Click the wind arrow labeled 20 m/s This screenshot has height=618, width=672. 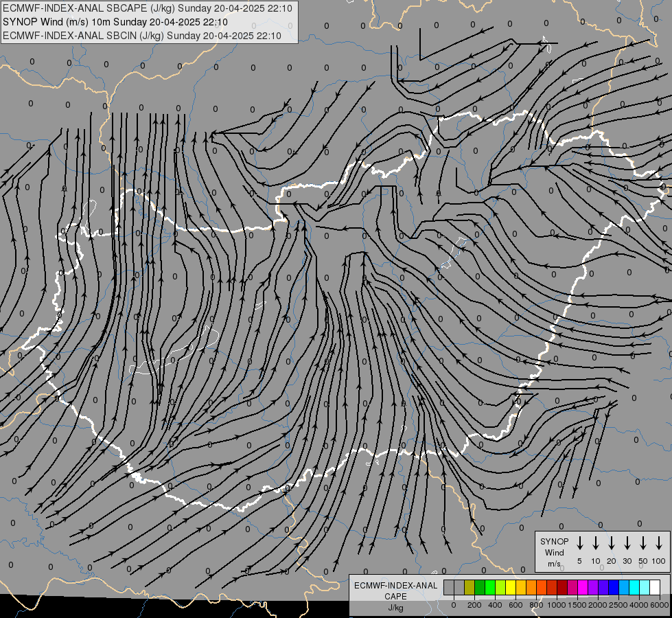pos(612,543)
